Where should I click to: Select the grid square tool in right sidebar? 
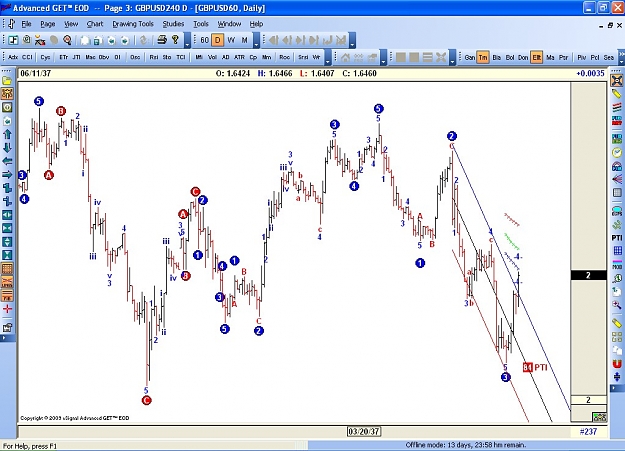click(x=617, y=193)
